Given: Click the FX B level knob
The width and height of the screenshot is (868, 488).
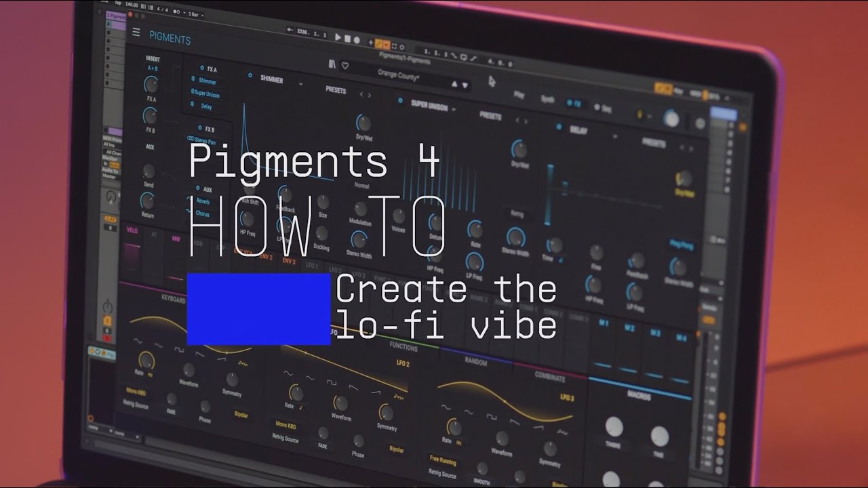Looking at the screenshot, I should tap(149, 115).
